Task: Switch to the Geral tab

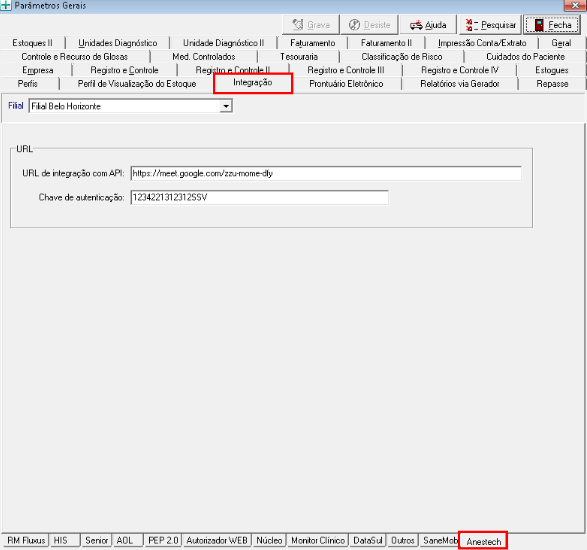Action: click(x=561, y=43)
